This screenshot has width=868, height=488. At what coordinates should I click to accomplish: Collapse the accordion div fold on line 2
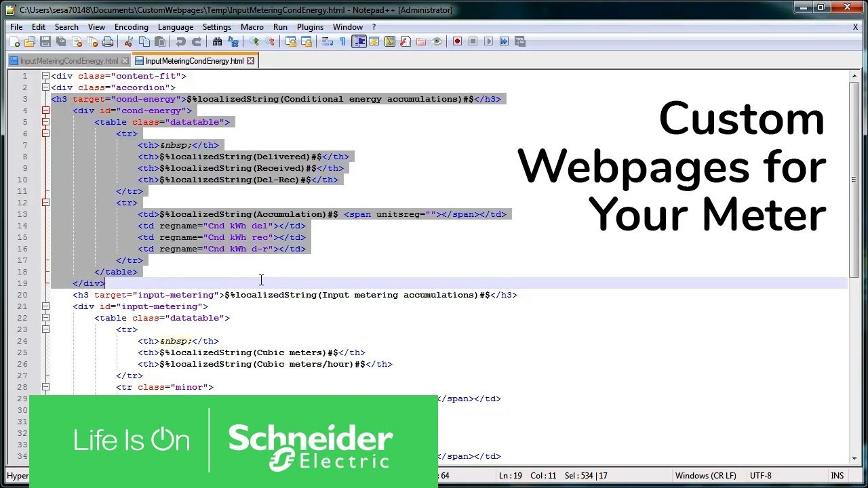click(x=45, y=87)
